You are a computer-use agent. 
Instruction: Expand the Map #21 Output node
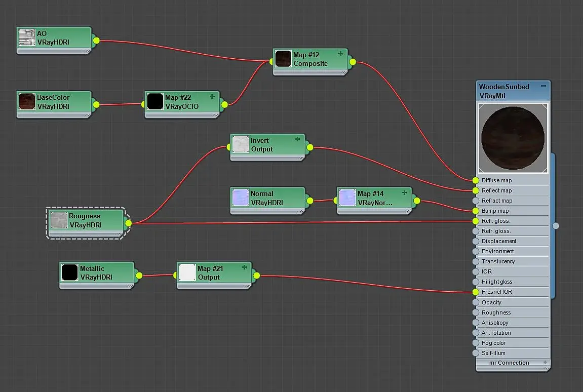(244, 267)
